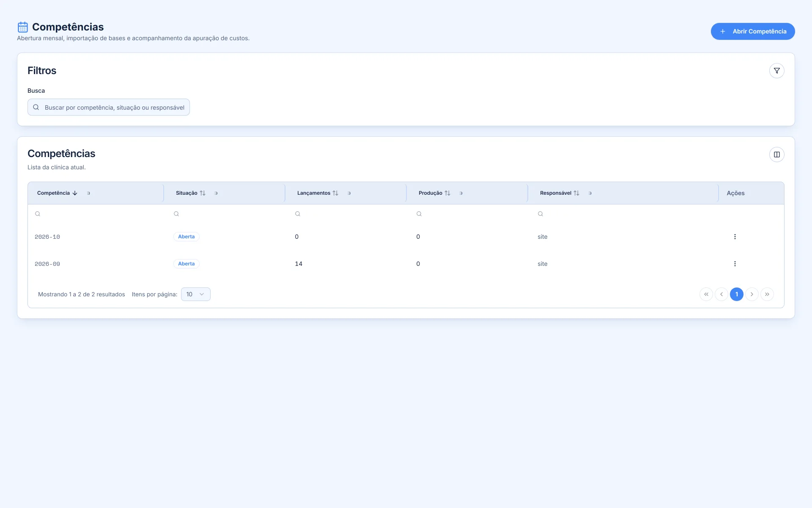Viewport: 812px width, 508px height.
Task: Click the 2026-10 competência cell
Action: [47, 237]
